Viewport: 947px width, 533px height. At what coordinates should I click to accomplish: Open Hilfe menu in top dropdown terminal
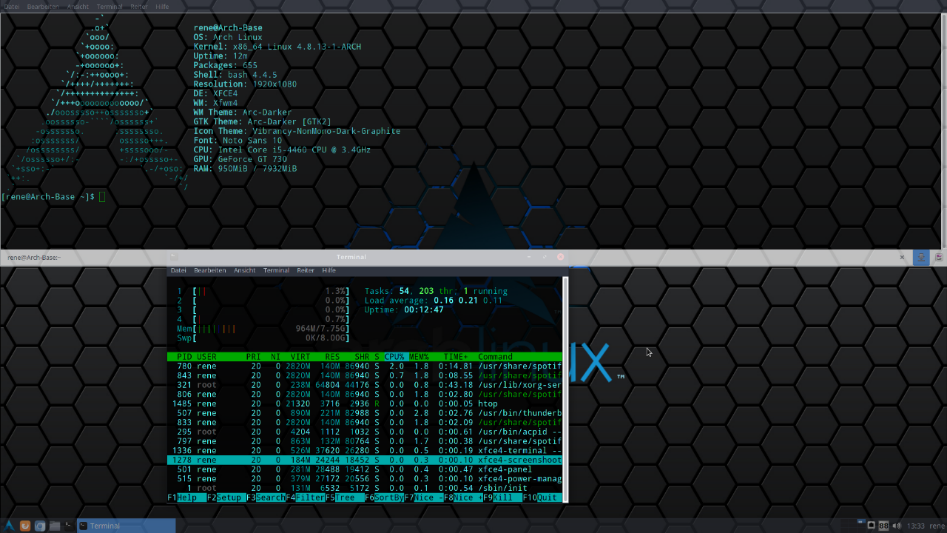[x=162, y=7]
